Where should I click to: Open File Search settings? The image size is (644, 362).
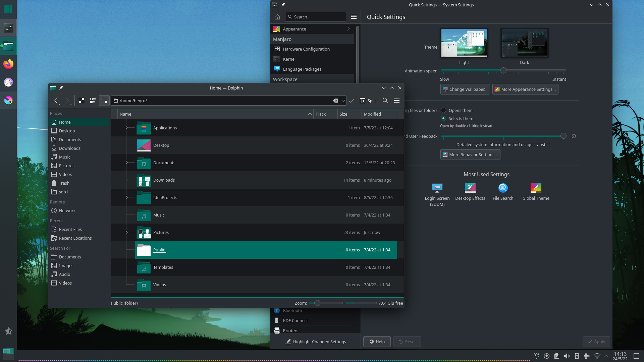point(503,192)
